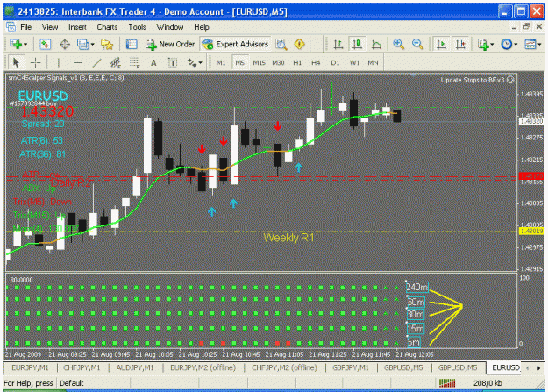Click the connection status bars icon
Screen dimensions: 548x392
click(447, 383)
